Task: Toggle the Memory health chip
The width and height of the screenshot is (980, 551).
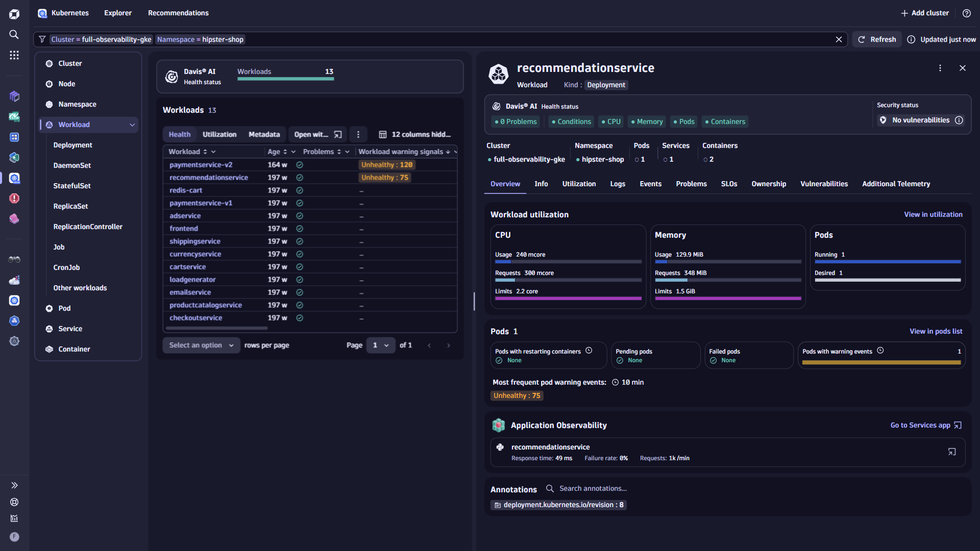Action: (x=647, y=121)
